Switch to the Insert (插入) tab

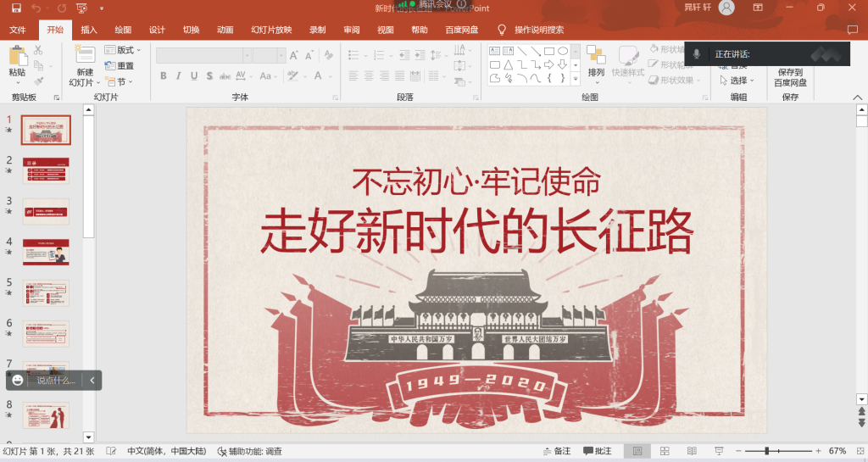89,30
